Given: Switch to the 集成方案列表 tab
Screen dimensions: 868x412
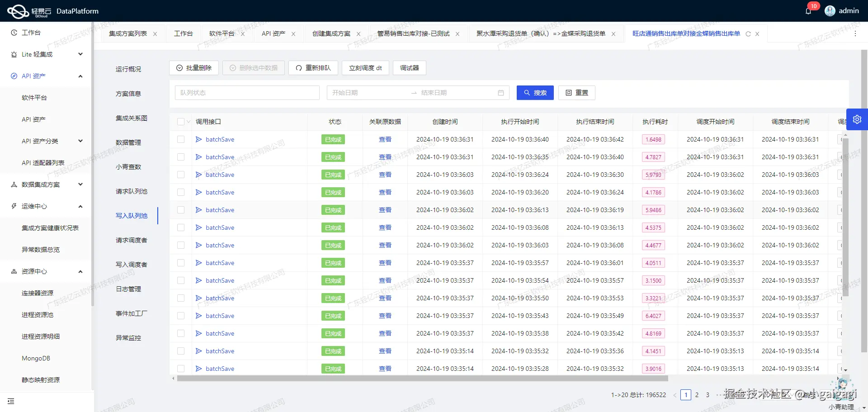Looking at the screenshot, I should point(128,33).
